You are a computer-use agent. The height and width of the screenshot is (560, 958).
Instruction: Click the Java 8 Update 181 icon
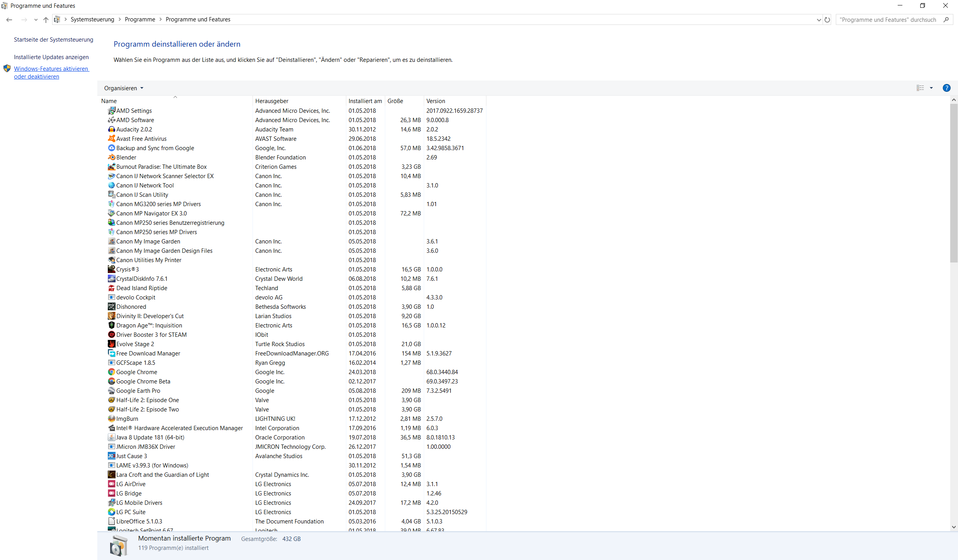click(111, 437)
